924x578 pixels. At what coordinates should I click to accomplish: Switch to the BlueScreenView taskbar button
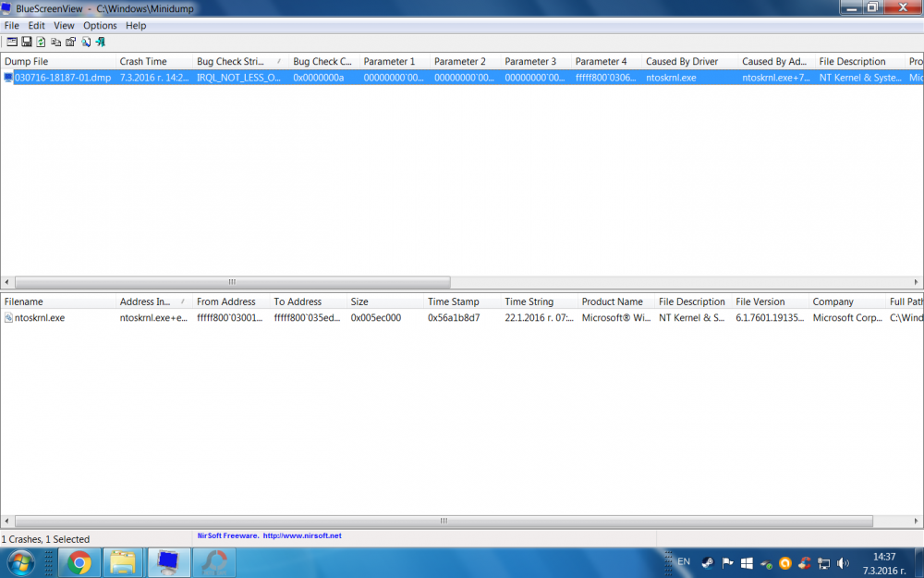tap(168, 562)
